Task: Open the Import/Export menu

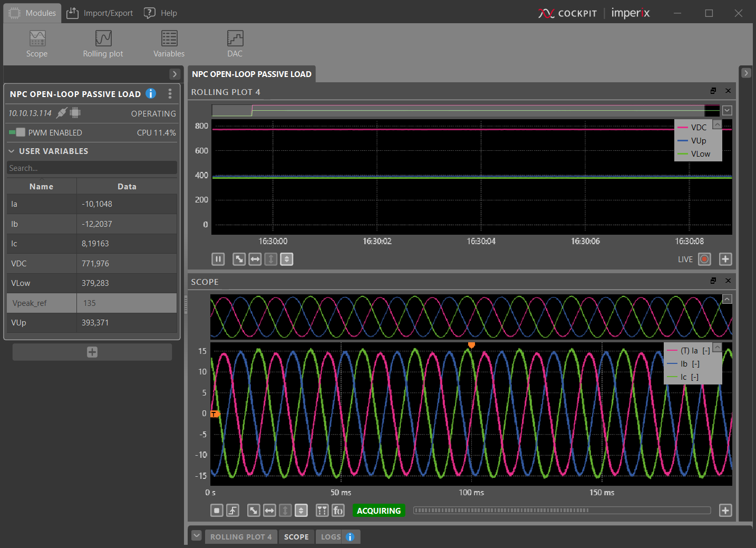Action: point(100,13)
